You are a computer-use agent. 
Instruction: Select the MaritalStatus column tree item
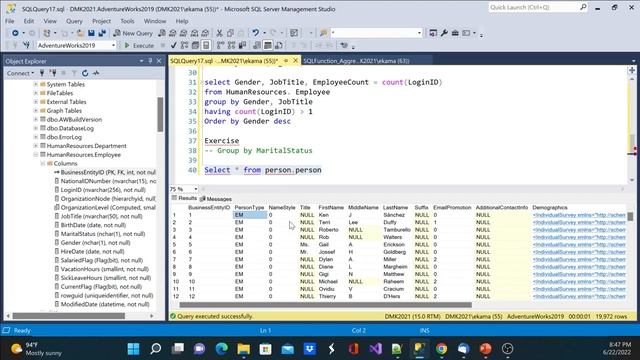click(x=99, y=234)
